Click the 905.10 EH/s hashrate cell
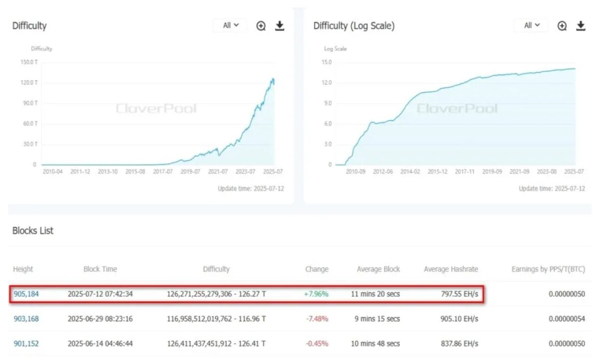 tap(458, 319)
